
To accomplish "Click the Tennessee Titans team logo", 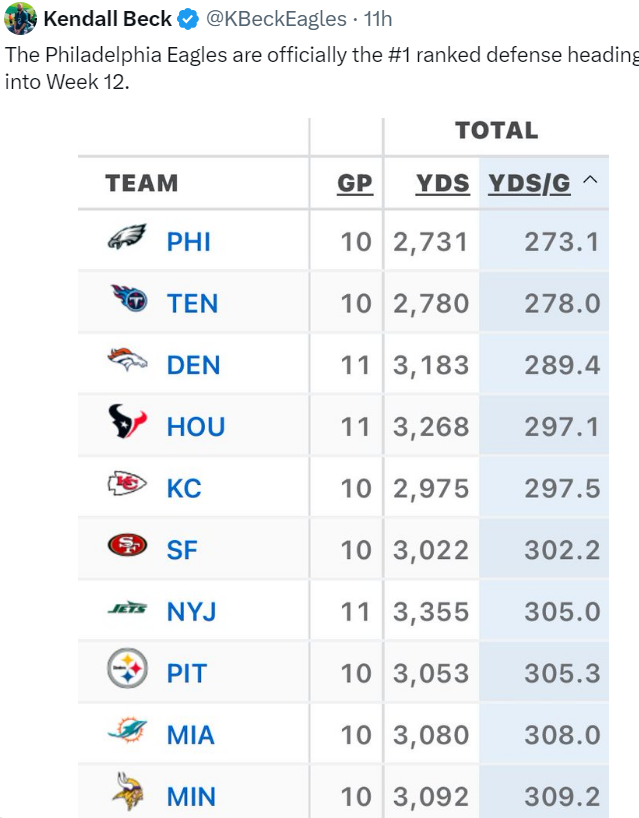I will [128, 300].
